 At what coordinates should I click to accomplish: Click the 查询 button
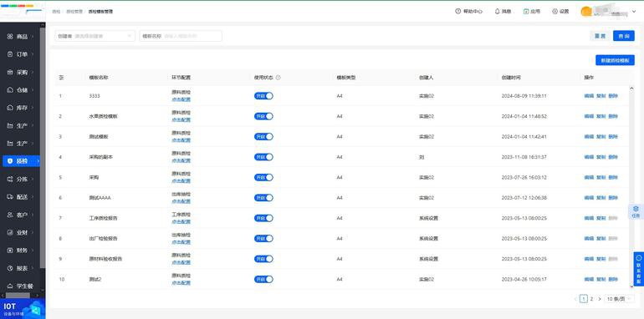624,36
